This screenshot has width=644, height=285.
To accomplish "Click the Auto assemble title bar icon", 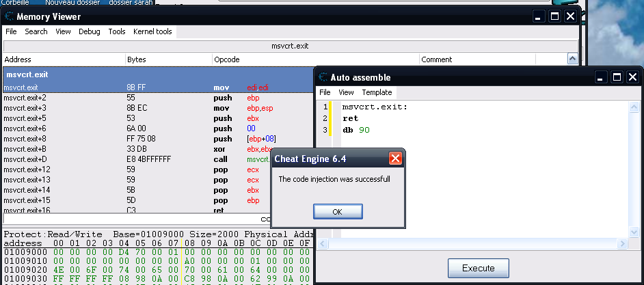I will tap(323, 77).
